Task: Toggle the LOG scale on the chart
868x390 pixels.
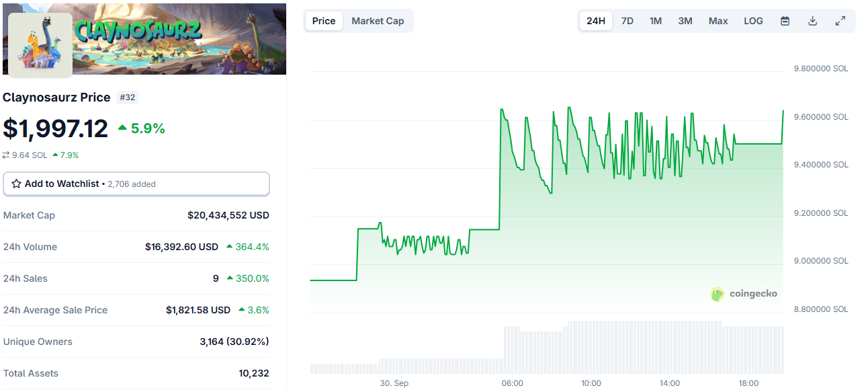Action: tap(753, 21)
